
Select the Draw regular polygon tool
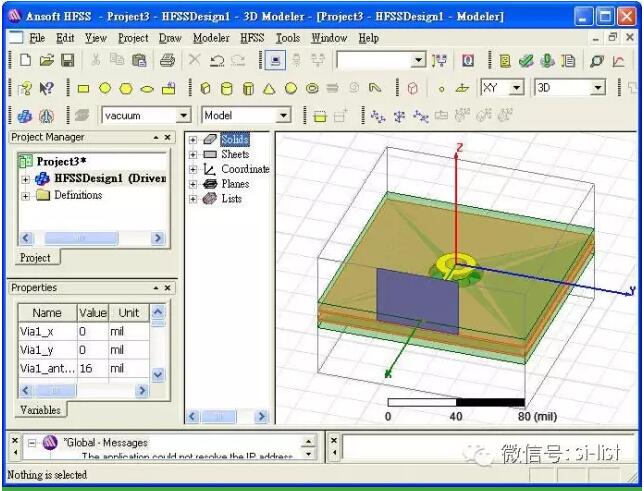[126, 88]
